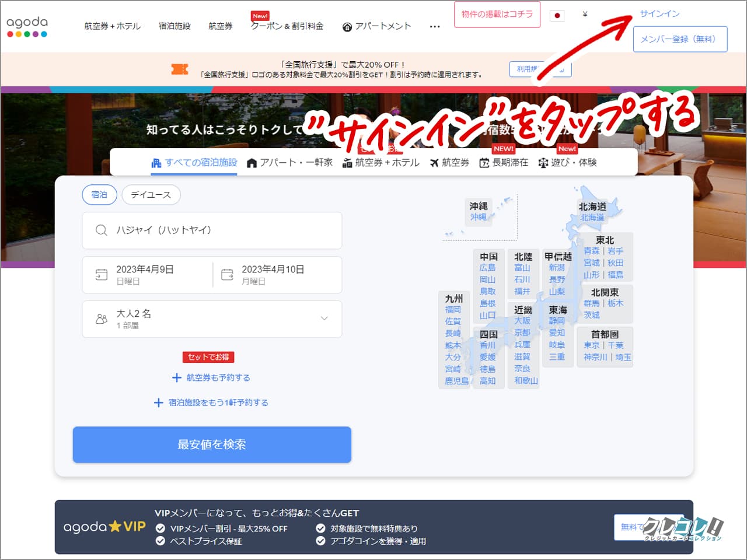Screen dimensions: 747x560
Task: Select 鹿児島 in the 九州 region
Action: 457,381
